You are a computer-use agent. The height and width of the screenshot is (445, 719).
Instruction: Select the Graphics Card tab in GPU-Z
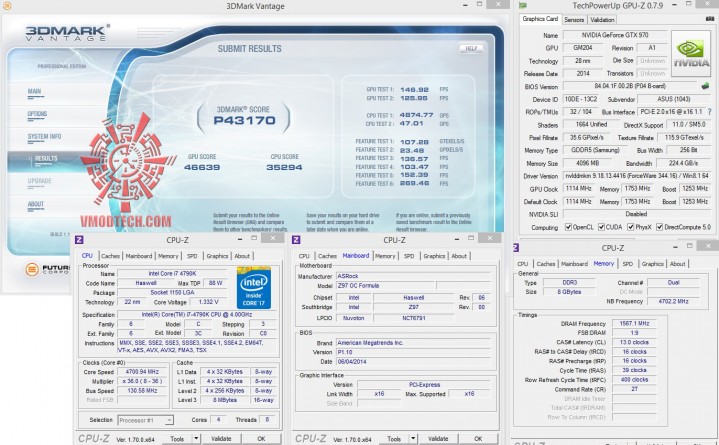[540, 19]
